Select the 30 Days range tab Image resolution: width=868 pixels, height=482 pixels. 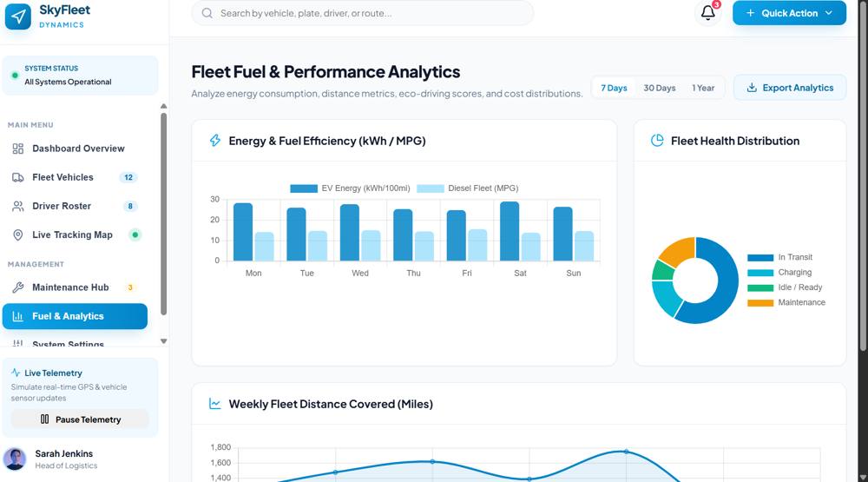(660, 88)
